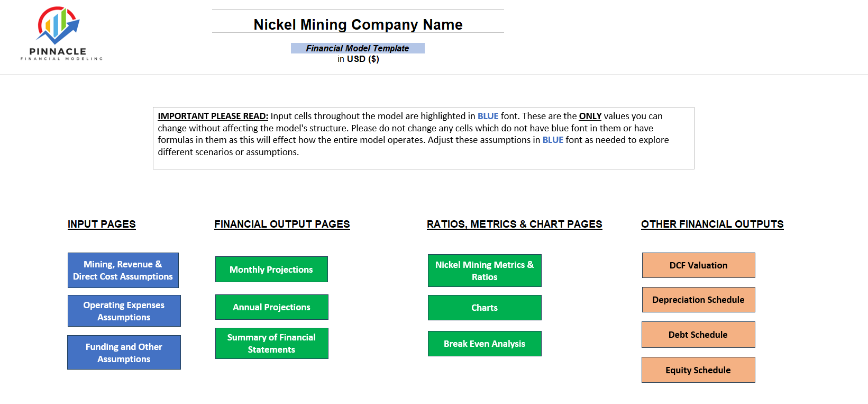Open the Break Even Analysis page

point(485,344)
